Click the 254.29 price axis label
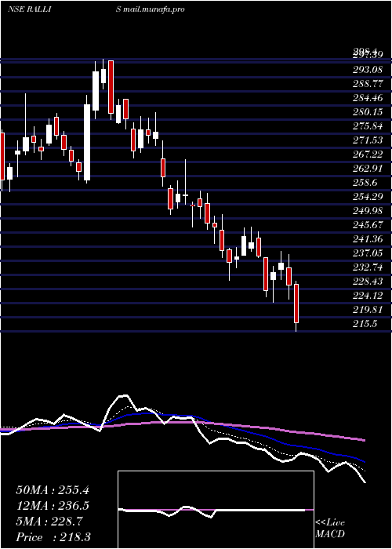Viewport: 392px width, 549px height. pos(367,197)
